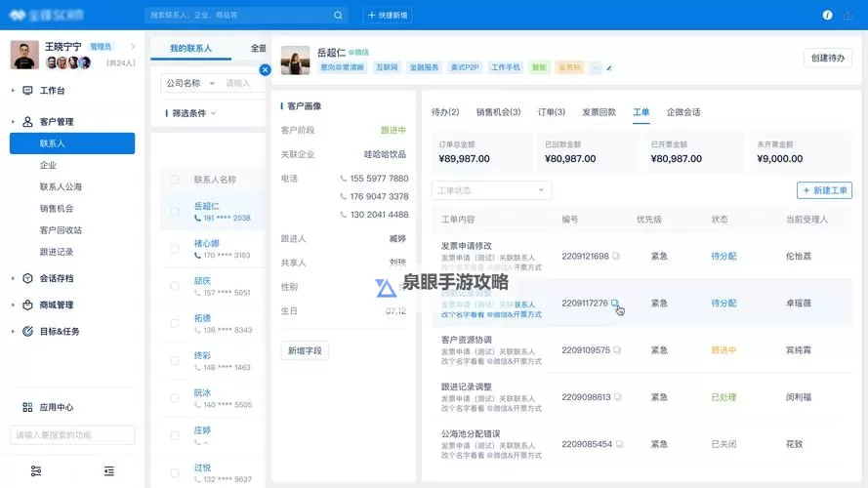Expand the 目标&任务 sidebar group
The width and height of the screenshot is (868, 488).
pyautogui.click(x=13, y=332)
